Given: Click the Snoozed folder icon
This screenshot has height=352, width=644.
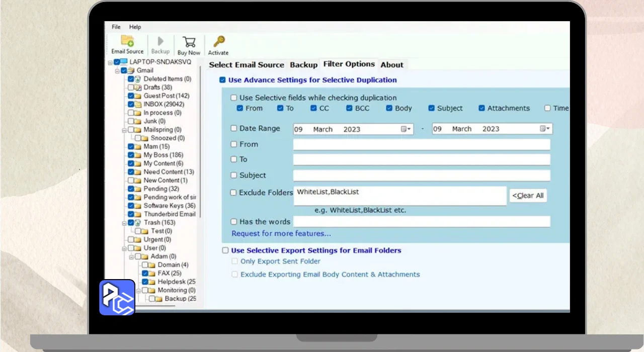Looking at the screenshot, I should coord(145,138).
